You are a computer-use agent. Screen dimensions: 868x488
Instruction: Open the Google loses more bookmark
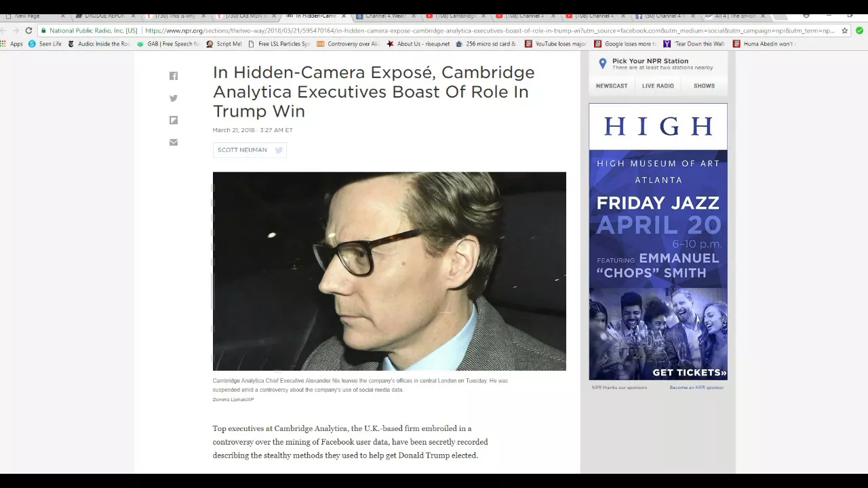click(625, 44)
